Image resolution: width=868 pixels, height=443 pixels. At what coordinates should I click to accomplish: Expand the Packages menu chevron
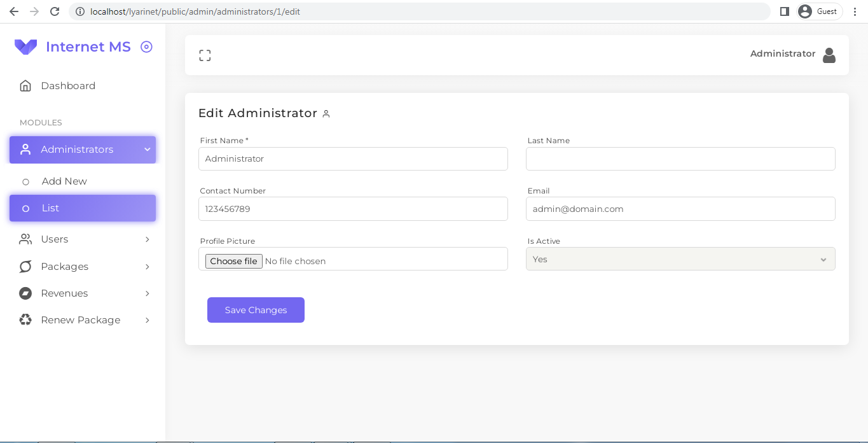point(148,266)
